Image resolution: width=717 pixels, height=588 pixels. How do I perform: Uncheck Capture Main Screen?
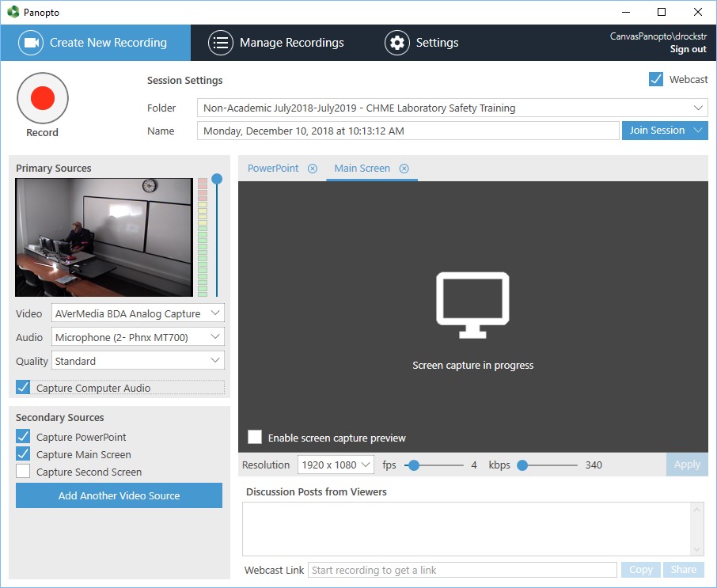(x=23, y=454)
